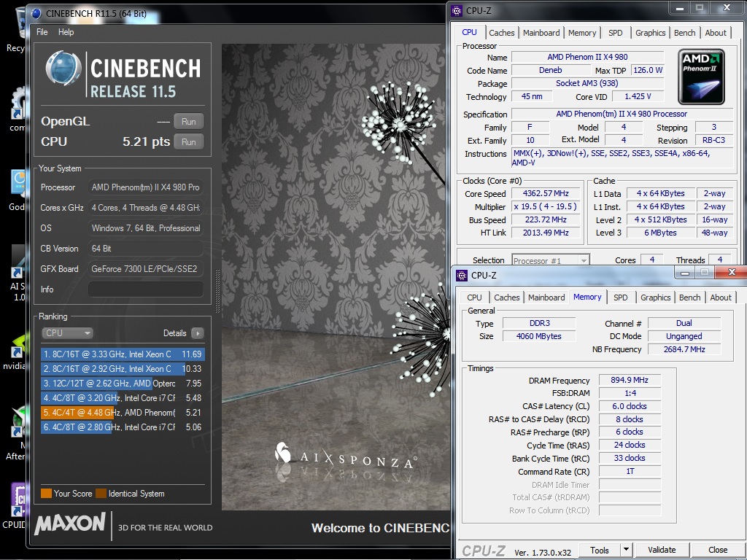The height and width of the screenshot is (560, 747).
Task: Select ranking row 3 AMD Opteron 7.95
Action: [123, 384]
